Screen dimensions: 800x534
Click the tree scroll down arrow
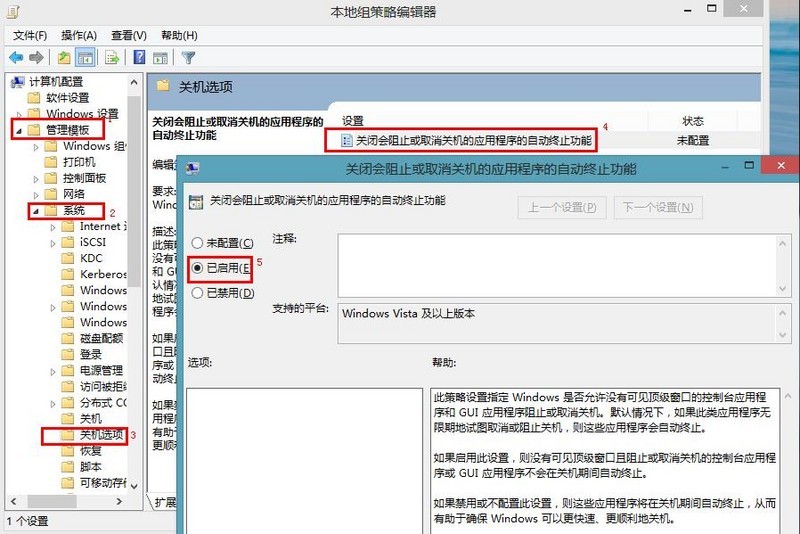(134, 487)
